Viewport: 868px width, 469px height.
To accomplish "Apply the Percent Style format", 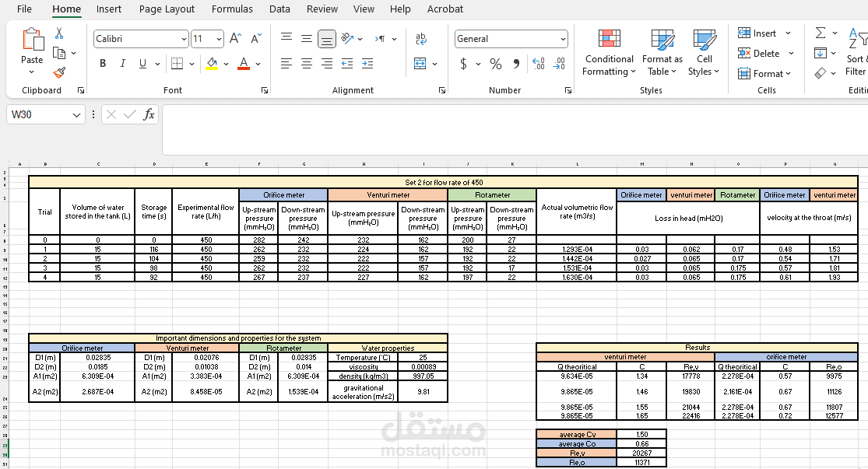I will 495,64.
